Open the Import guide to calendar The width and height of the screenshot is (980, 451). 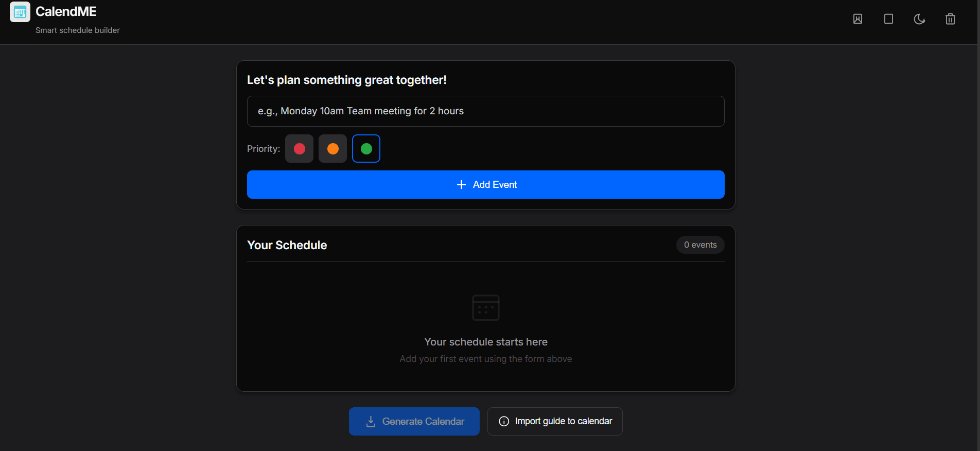(555, 422)
